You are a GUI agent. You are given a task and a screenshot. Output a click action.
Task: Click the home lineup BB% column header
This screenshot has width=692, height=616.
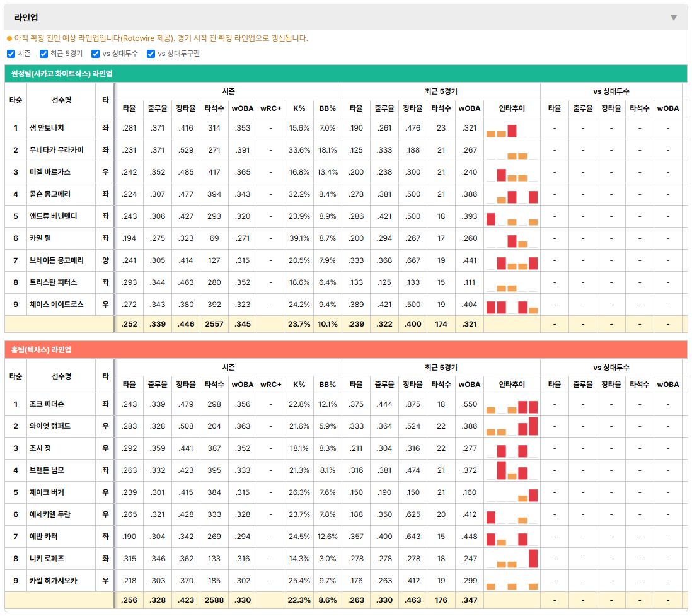click(328, 385)
